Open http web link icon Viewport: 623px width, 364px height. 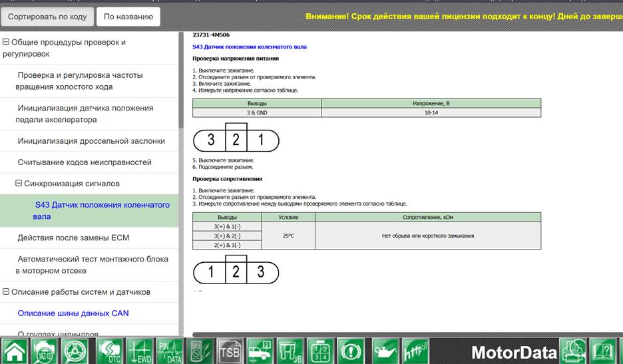click(415, 351)
